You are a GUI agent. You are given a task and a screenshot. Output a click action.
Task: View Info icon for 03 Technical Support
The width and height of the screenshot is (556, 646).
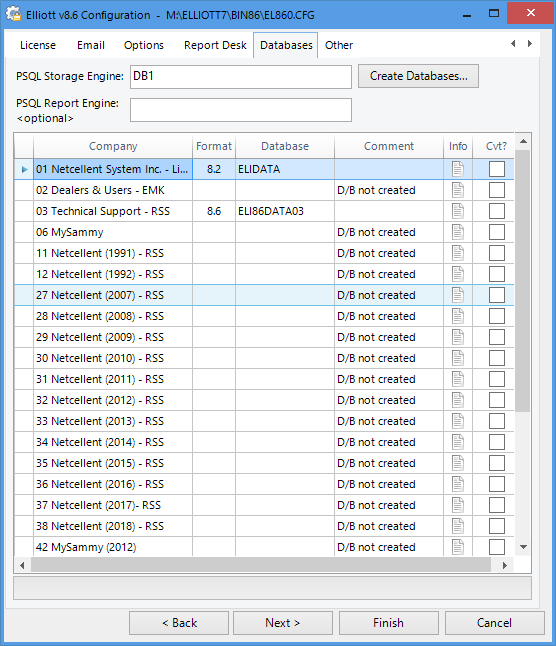458,211
